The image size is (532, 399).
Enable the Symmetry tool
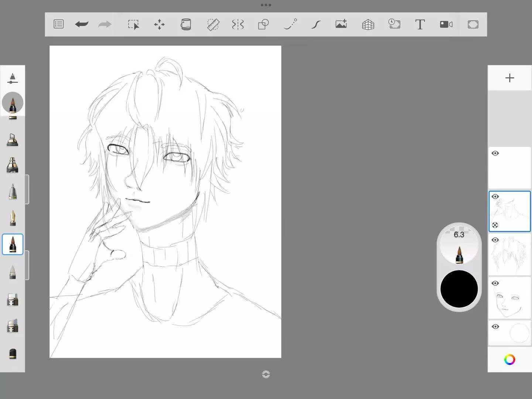[238, 24]
